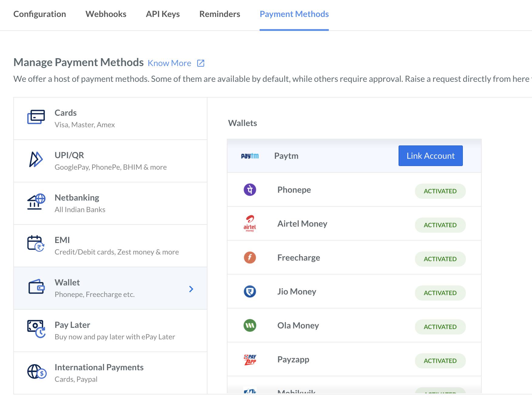Follow the Know More link
The image size is (532, 406).
click(170, 63)
